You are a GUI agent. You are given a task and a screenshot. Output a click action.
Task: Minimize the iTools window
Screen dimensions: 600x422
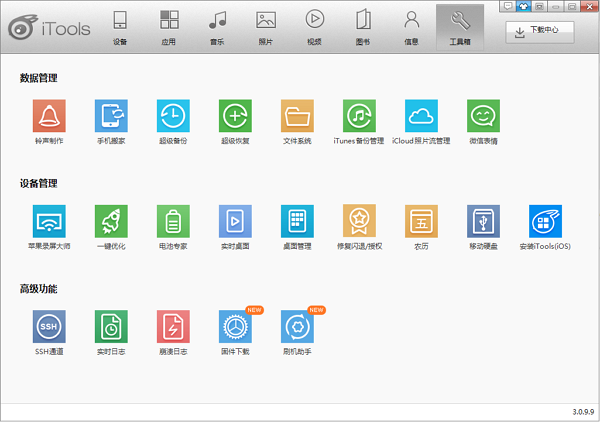click(x=555, y=6)
